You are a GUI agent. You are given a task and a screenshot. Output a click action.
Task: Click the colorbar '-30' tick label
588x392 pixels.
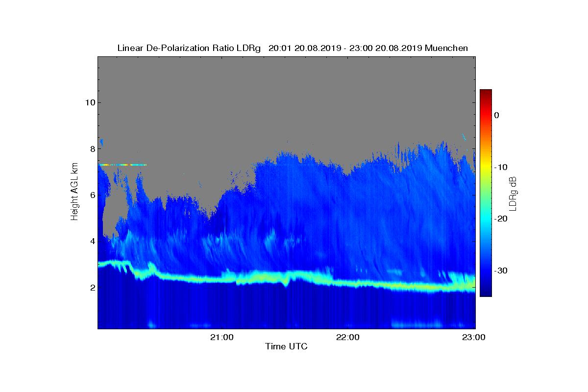(x=500, y=270)
